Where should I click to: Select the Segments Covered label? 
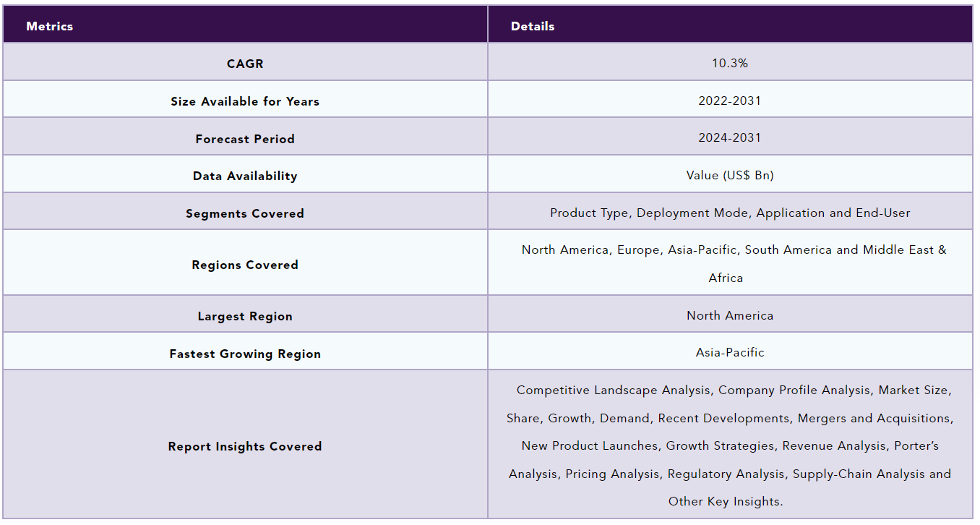[x=245, y=213]
